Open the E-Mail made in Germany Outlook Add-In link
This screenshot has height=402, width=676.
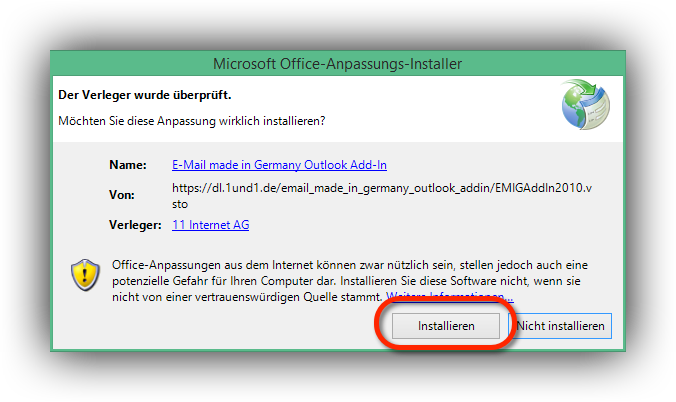(279, 165)
